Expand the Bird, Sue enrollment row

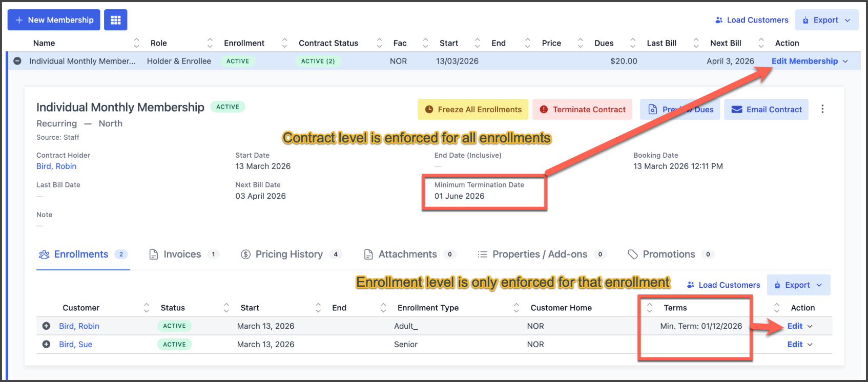[x=46, y=345]
